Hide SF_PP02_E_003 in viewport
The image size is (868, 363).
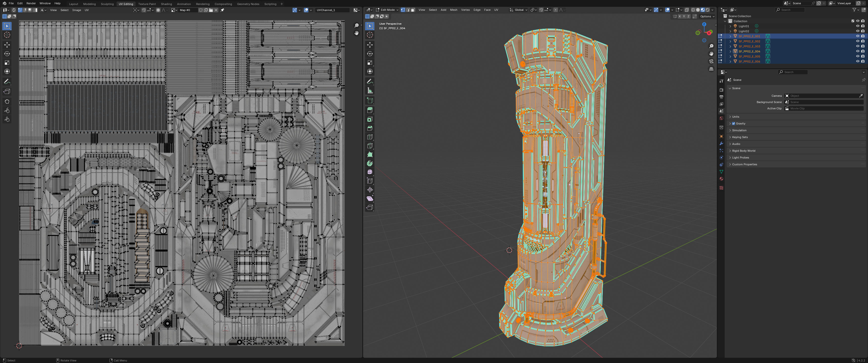click(858, 46)
